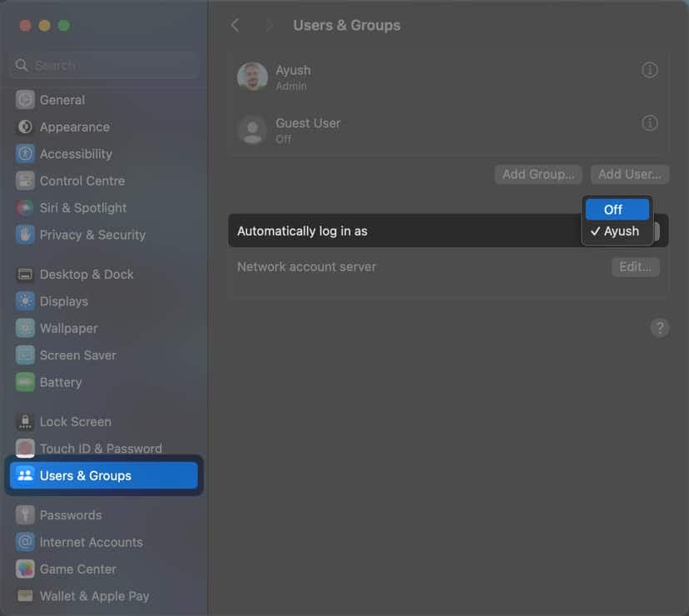Viewport: 689px width, 616px height.
Task: Minimize window with yellow button
Action: click(44, 26)
